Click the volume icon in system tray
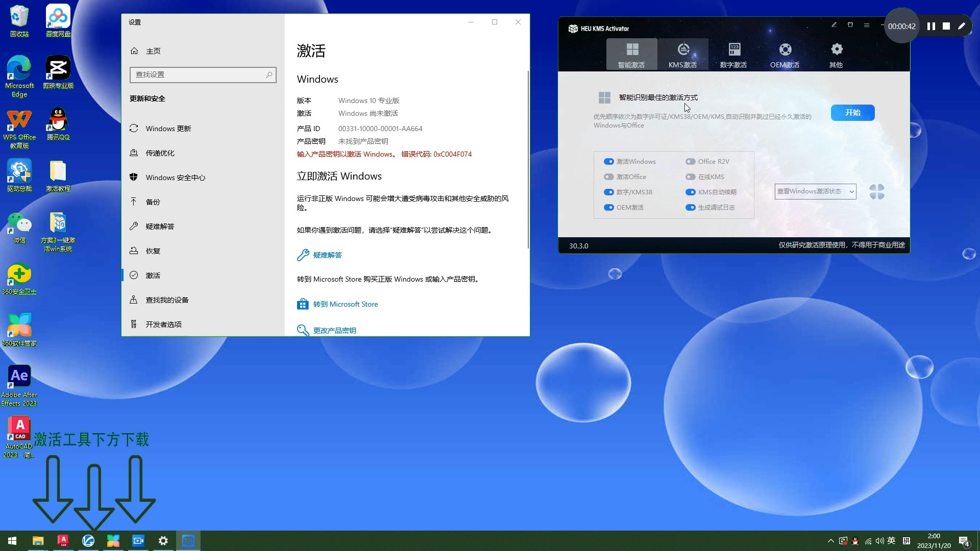Screen dimensions: 980x551 point(879,541)
